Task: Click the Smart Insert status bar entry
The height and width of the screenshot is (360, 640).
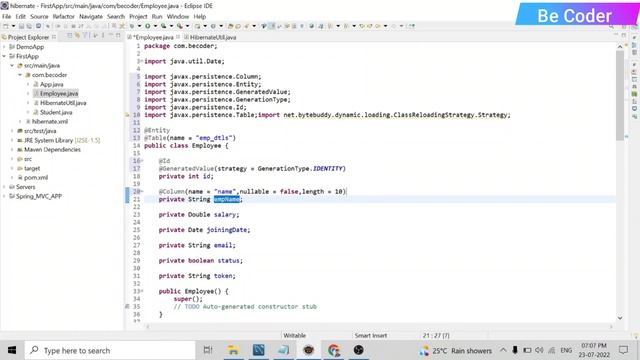Action: point(371,336)
